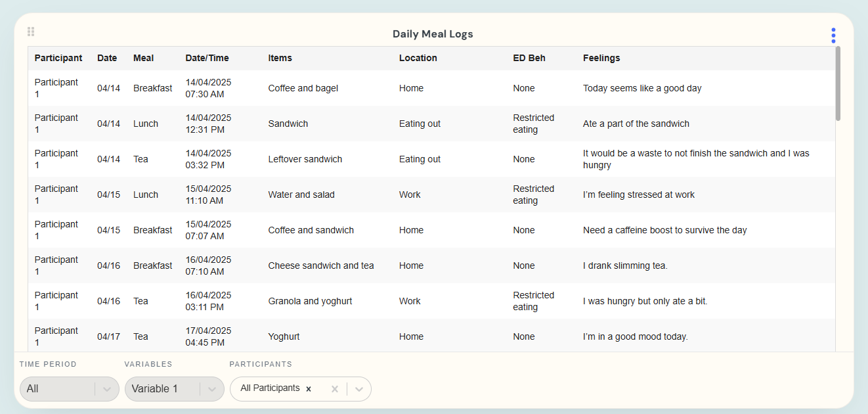Sort by the Participant column header
The width and height of the screenshot is (868, 414).
pyautogui.click(x=58, y=58)
